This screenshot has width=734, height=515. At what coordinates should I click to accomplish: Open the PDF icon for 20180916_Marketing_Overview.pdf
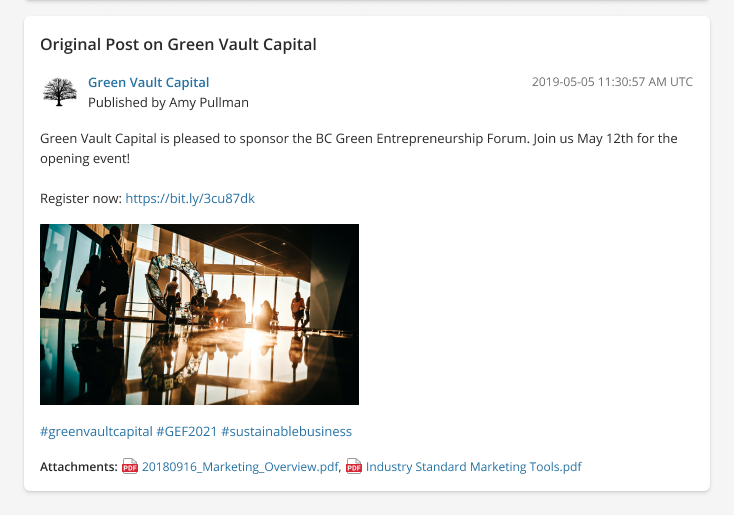coord(130,466)
